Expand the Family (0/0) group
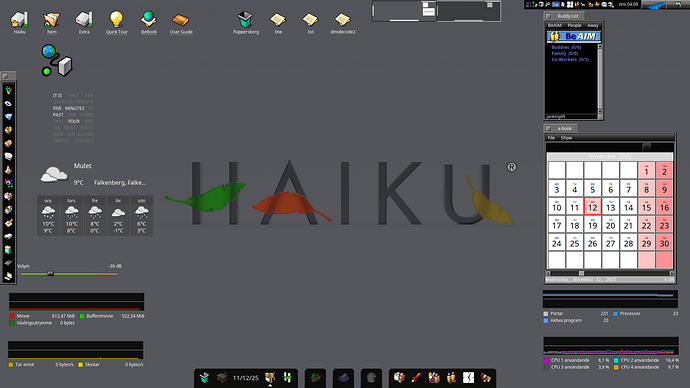Screen dimensions: 690x388 [x=565, y=53]
